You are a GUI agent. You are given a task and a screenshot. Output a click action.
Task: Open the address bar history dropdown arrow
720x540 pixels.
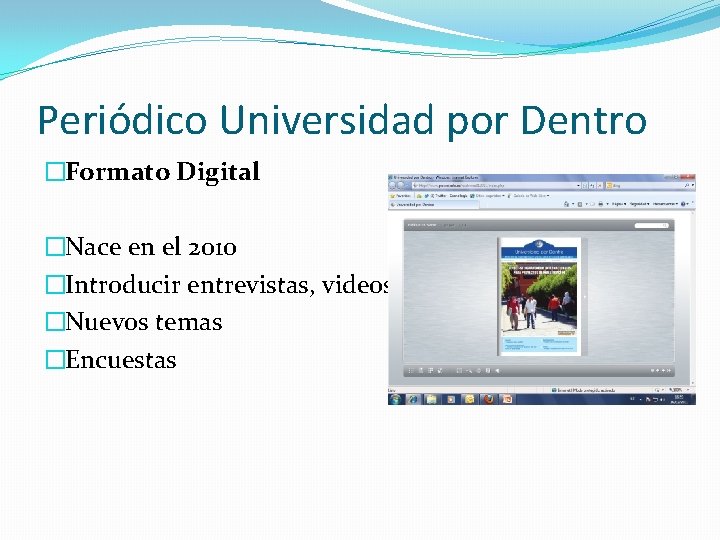pyautogui.click(x=578, y=186)
